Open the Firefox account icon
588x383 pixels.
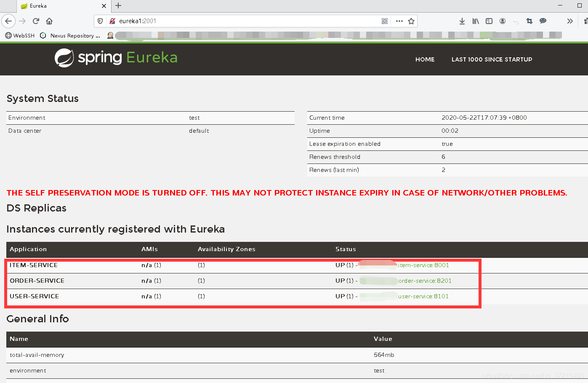pyautogui.click(x=503, y=21)
